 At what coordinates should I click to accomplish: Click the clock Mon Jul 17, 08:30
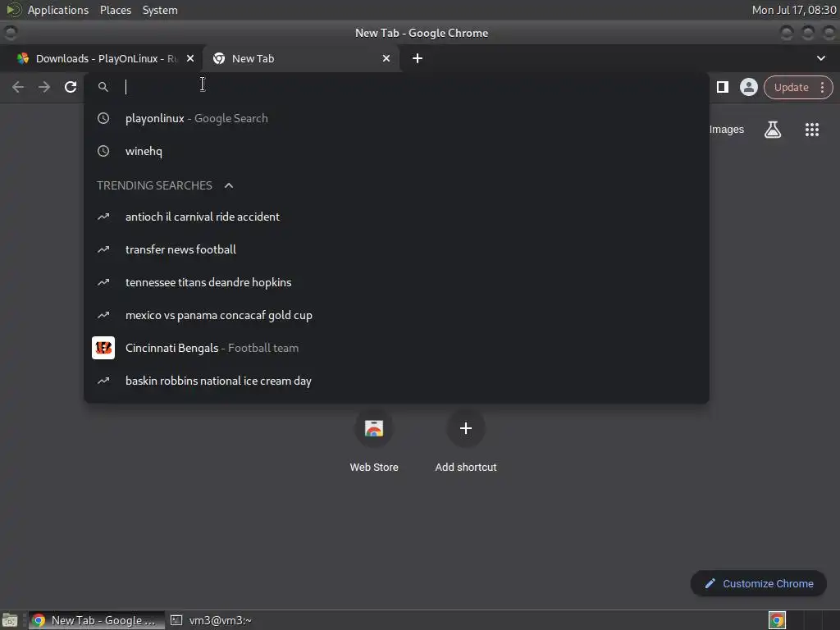coord(794,10)
